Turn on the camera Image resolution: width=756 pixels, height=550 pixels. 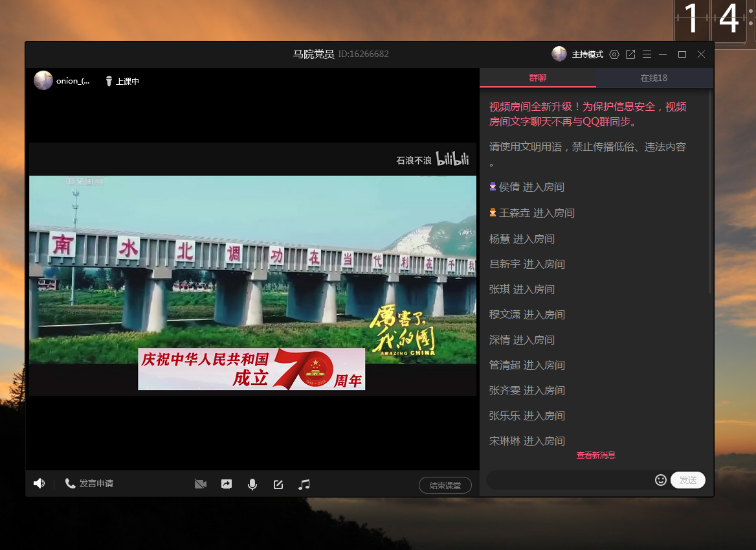[201, 484]
